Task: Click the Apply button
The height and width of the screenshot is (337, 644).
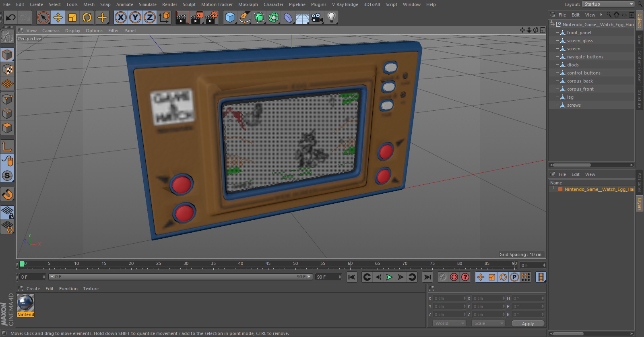Action: [x=528, y=323]
